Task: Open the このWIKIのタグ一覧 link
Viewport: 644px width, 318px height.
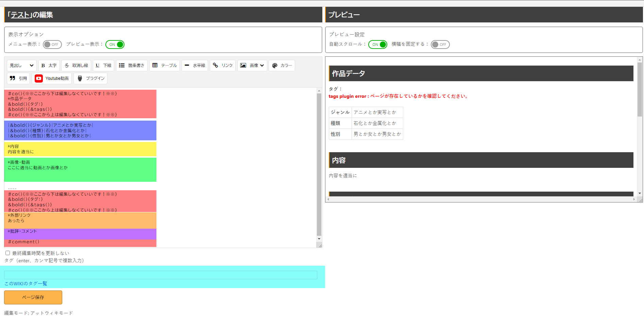Action: coord(26,284)
